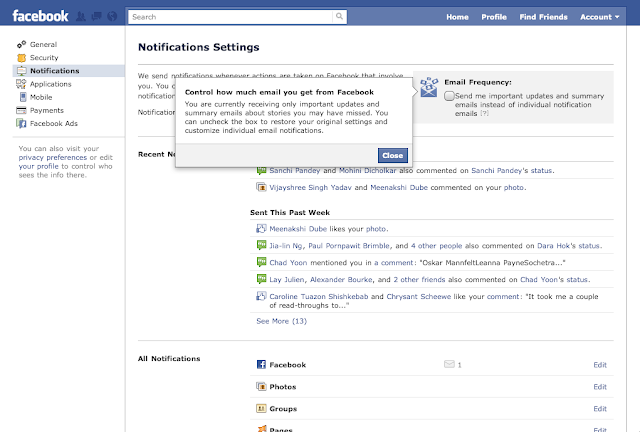The width and height of the screenshot is (640, 432).
Task: Open Vijayshree Singh Yadav profile link
Action: point(310,187)
